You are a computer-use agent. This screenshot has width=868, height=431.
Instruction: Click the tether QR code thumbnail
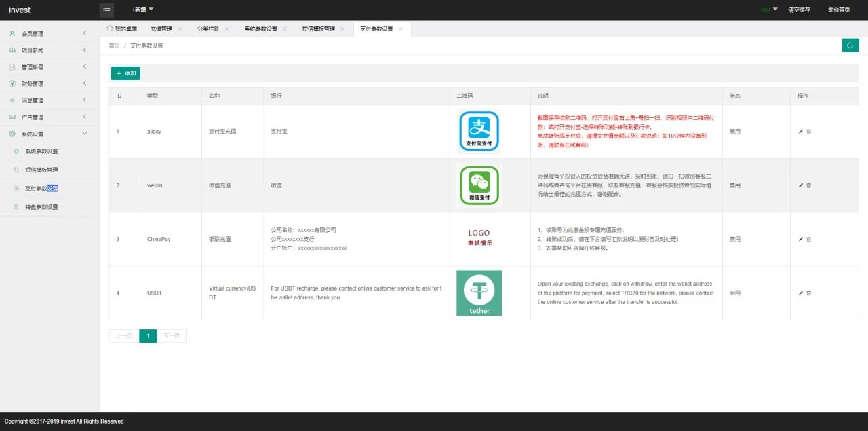coord(479,293)
